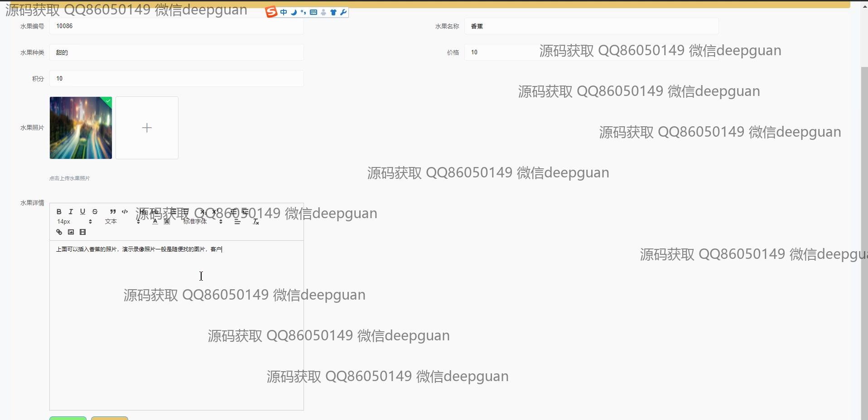This screenshot has height=420, width=868.
Task: Insert a hyperlink into the editor
Action: (59, 232)
